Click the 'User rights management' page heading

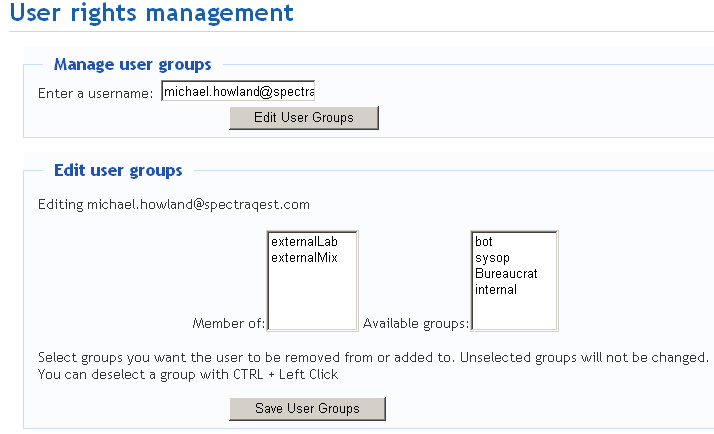(x=151, y=14)
